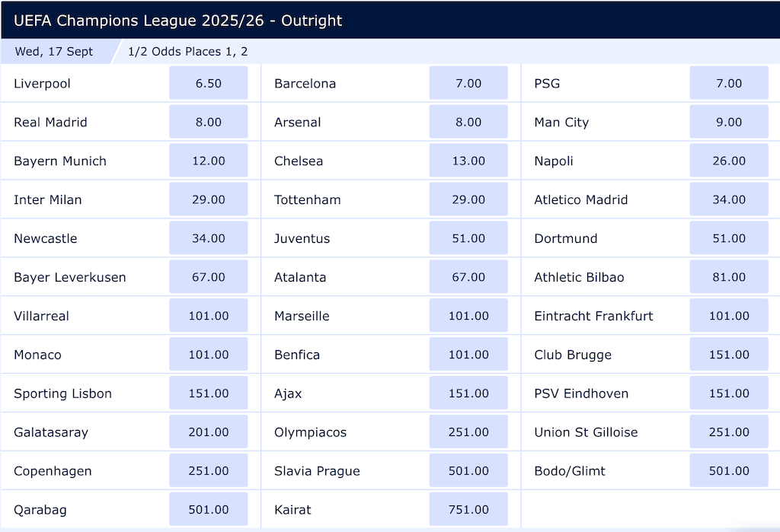Click the UEFA Champions League 2025/26 header

177,21
